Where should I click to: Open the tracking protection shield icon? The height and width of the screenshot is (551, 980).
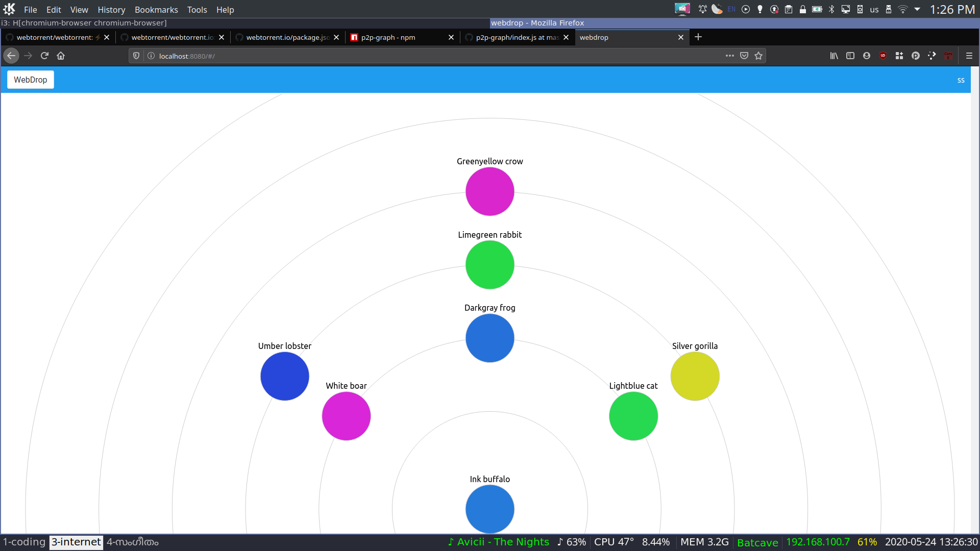coord(136,56)
